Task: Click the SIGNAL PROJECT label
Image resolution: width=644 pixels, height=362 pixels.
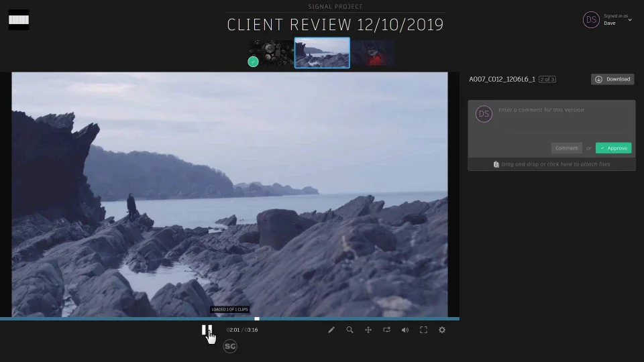Action: 335,7
